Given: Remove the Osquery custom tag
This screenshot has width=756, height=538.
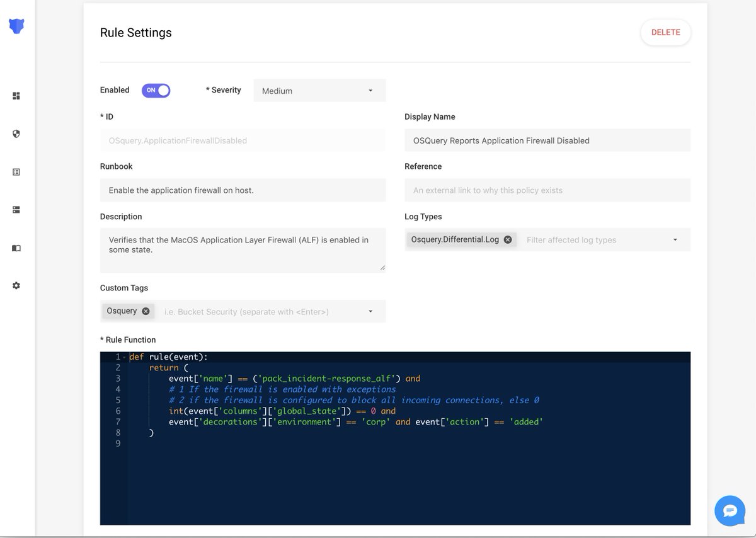Looking at the screenshot, I should (146, 311).
